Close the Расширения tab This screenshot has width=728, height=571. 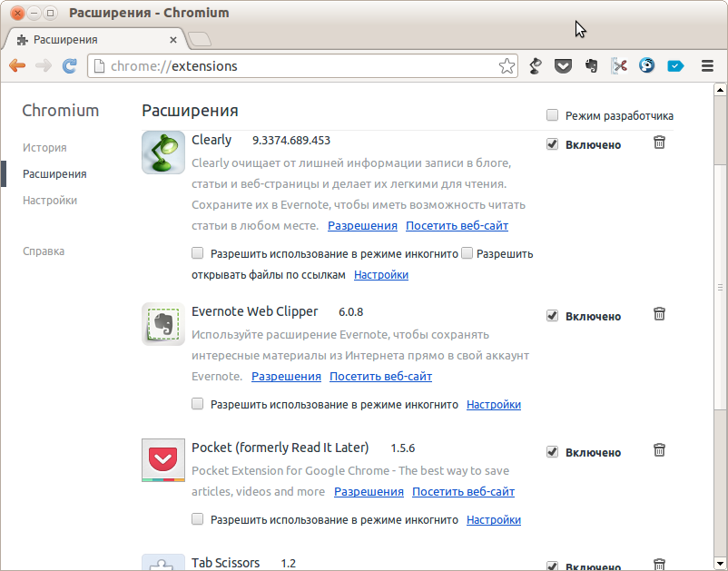[x=173, y=40]
